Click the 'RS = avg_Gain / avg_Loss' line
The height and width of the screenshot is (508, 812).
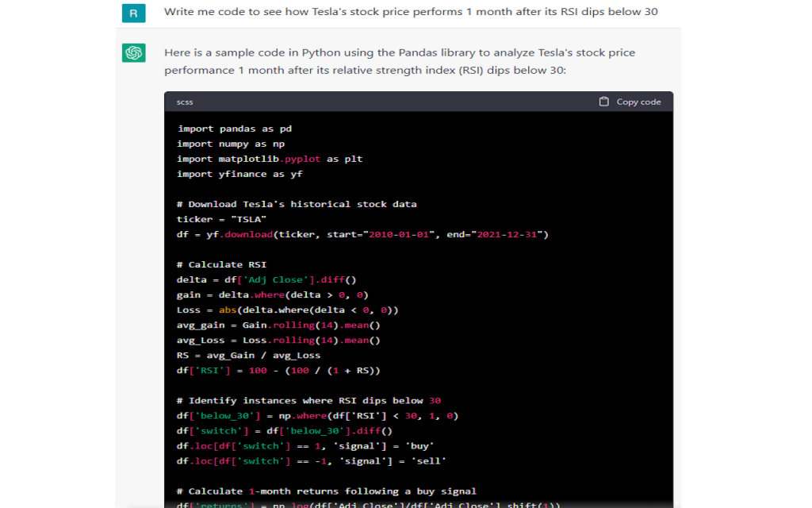pyautogui.click(x=248, y=355)
